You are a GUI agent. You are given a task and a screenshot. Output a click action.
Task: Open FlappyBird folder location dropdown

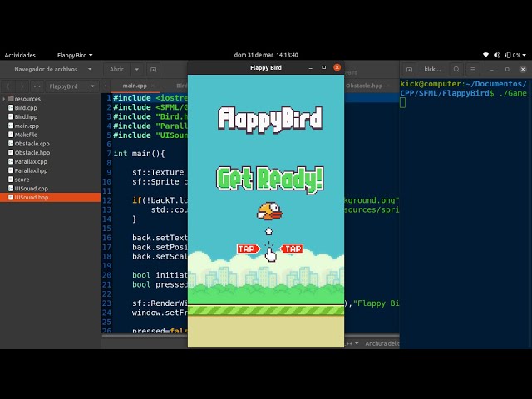click(x=71, y=86)
